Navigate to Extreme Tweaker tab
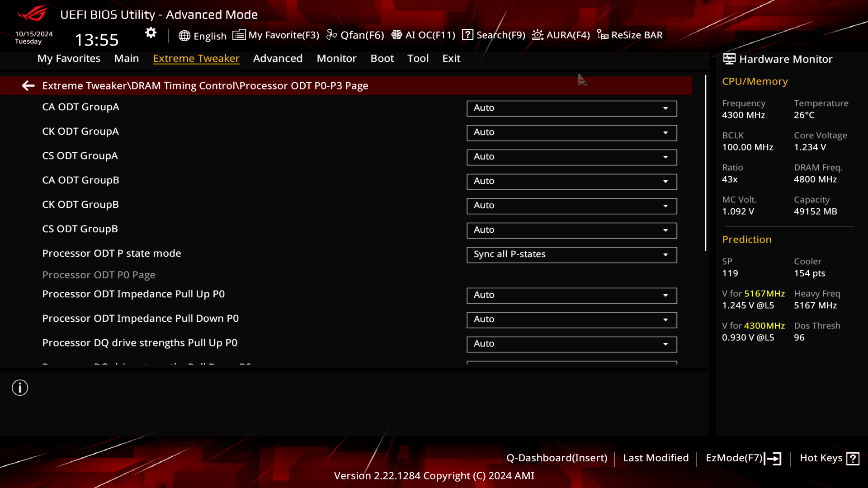The image size is (868, 488). [196, 58]
